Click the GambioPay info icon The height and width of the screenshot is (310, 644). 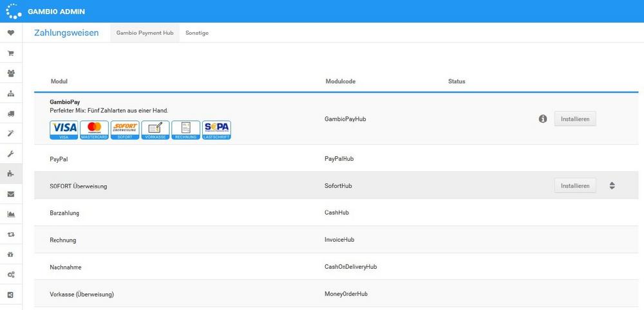tap(542, 119)
